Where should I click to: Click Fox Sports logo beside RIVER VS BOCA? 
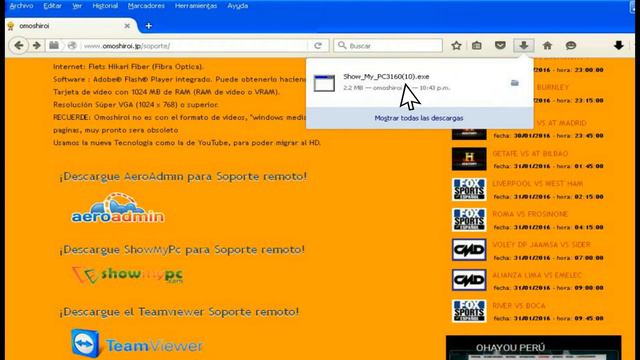tap(469, 311)
